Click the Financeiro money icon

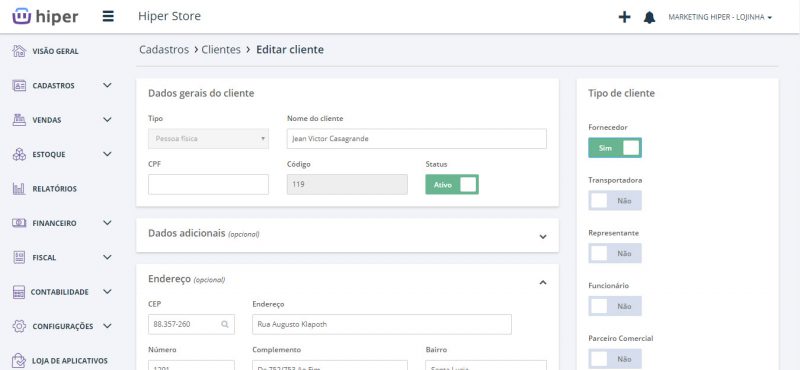[19, 223]
